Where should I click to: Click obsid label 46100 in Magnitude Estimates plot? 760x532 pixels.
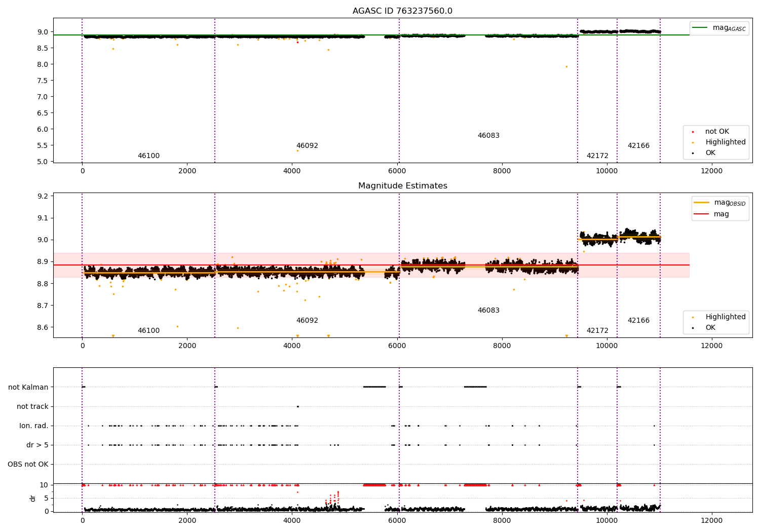[148, 331]
